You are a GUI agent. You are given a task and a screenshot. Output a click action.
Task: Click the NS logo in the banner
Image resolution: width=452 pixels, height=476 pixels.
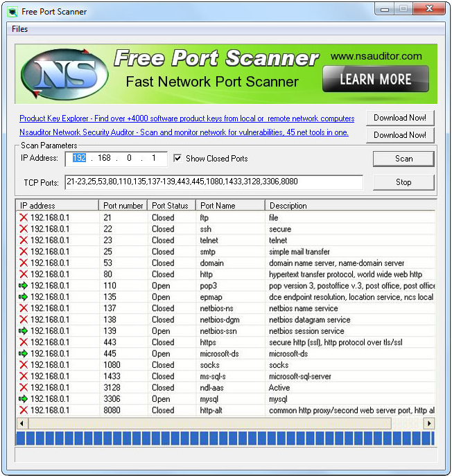(64, 73)
